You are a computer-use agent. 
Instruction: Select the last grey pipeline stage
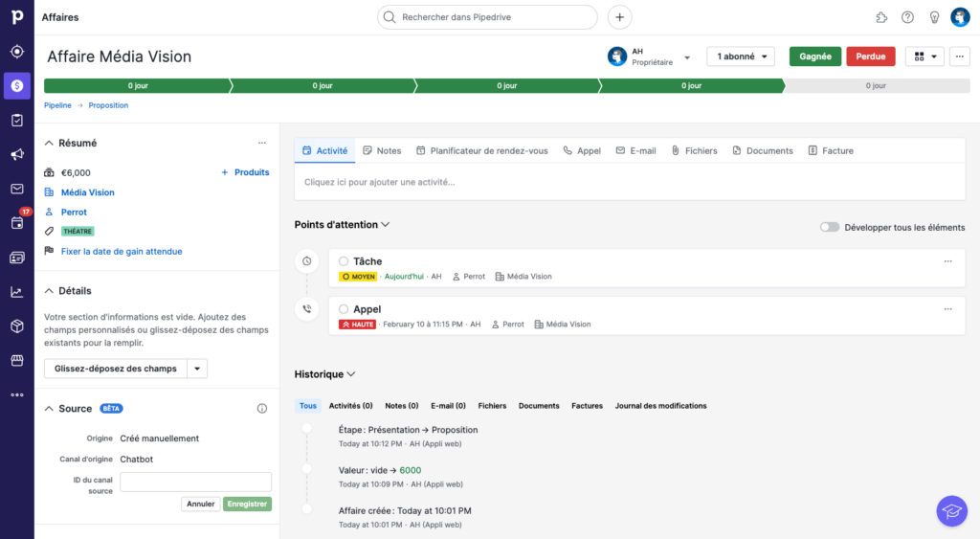(877, 85)
